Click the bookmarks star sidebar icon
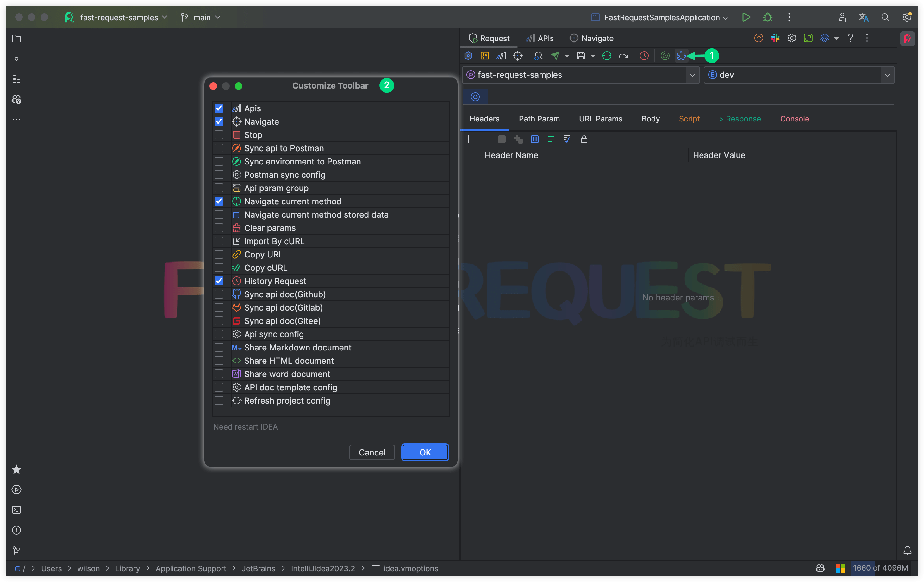 pyautogui.click(x=16, y=469)
